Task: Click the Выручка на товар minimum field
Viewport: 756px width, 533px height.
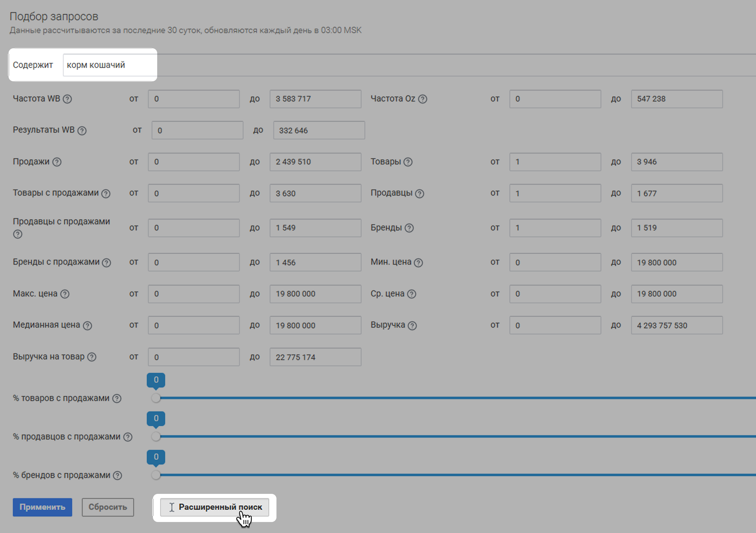Action: click(194, 357)
